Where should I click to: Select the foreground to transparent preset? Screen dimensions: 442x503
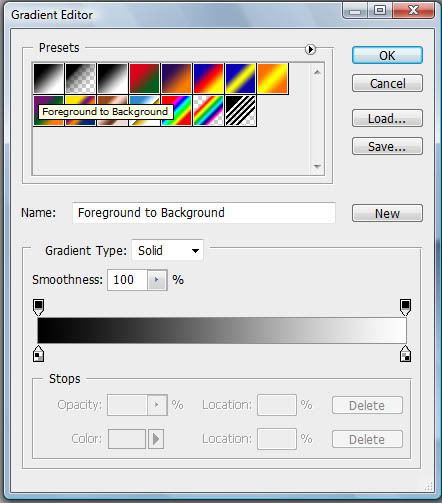(x=81, y=79)
